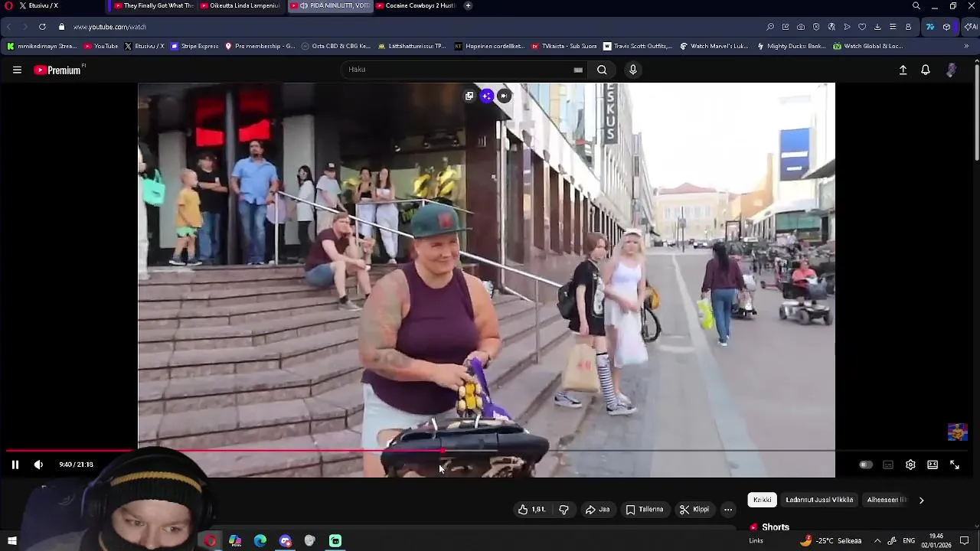
Task: Open Opera from the Windows taskbar
Action: coord(210,541)
